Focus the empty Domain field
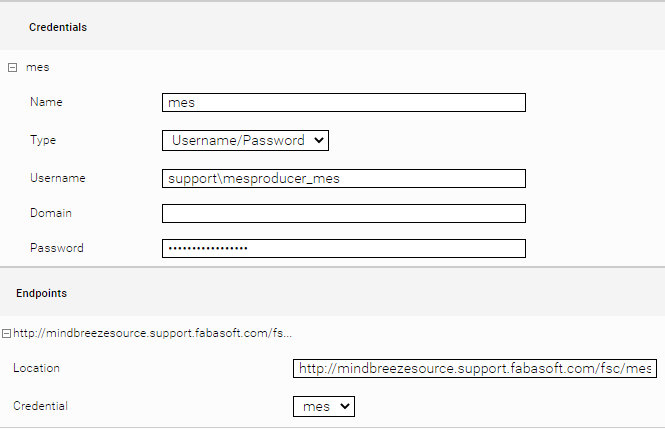Screen dimensions: 665x433 343,213
